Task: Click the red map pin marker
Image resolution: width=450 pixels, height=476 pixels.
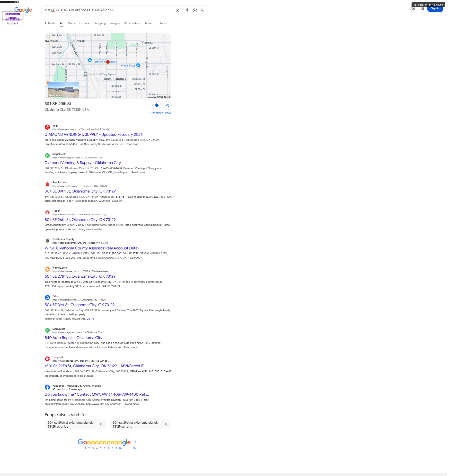Action: (x=108, y=62)
